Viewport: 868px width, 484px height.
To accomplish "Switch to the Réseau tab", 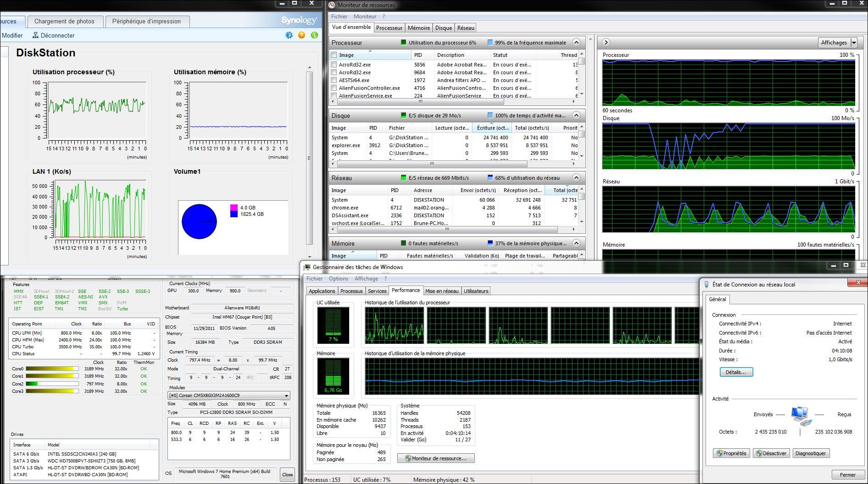I will coord(466,28).
